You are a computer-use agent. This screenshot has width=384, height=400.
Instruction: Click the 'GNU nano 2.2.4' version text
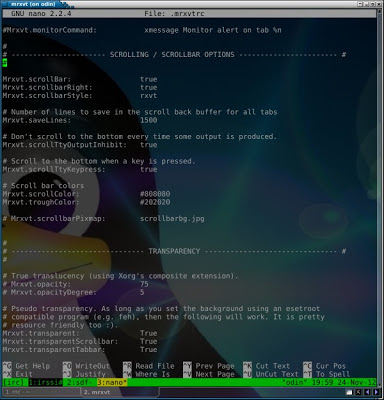(x=41, y=14)
